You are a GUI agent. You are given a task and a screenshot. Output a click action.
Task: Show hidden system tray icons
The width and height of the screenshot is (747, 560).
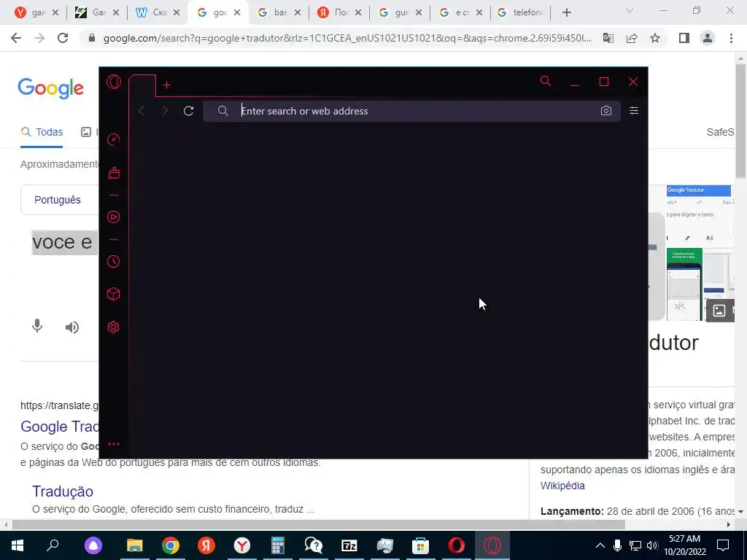click(x=600, y=545)
